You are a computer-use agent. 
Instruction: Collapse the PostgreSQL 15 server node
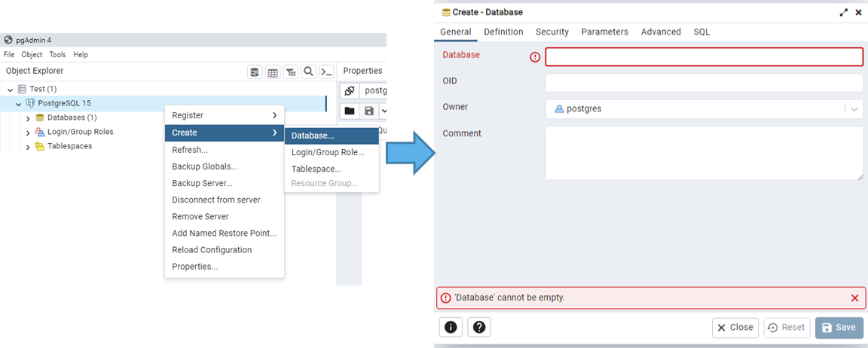pyautogui.click(x=19, y=103)
